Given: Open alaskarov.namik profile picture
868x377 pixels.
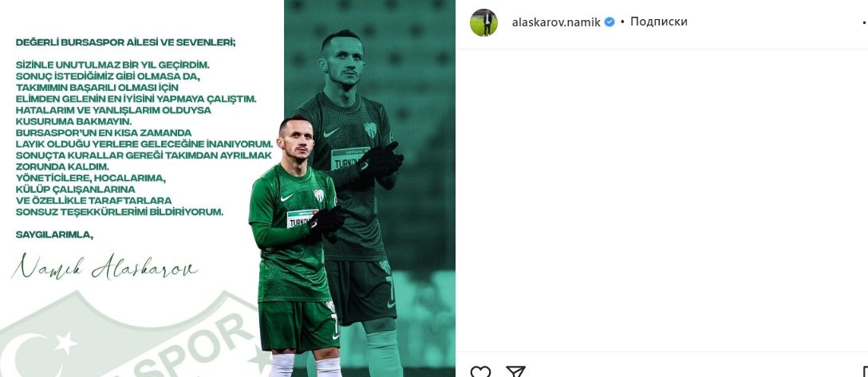Looking at the screenshot, I should coord(483,22).
